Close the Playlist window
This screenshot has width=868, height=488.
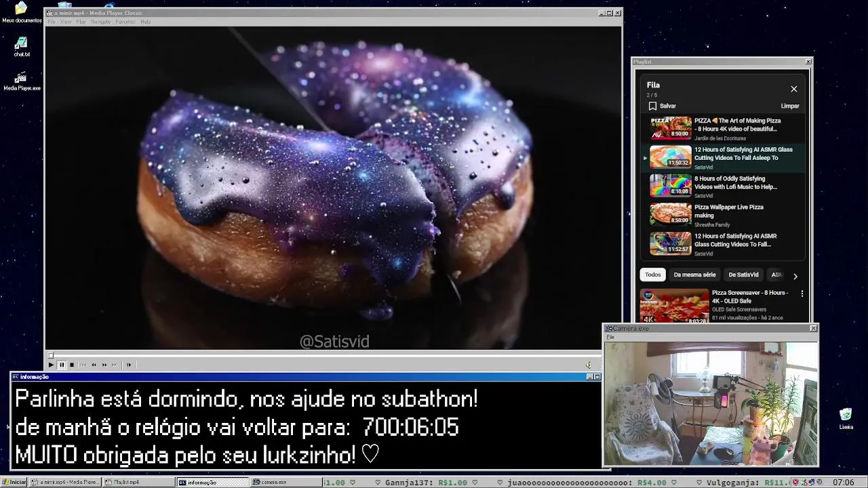(x=808, y=62)
